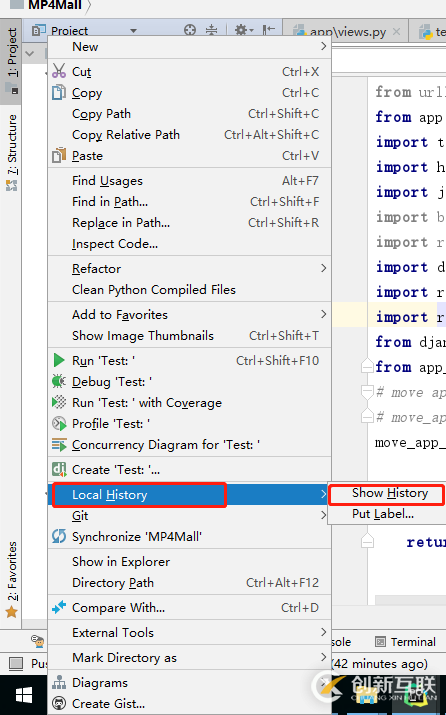
Task: Click the green Run 'Test:' arrow icon
Action: [x=59, y=360]
